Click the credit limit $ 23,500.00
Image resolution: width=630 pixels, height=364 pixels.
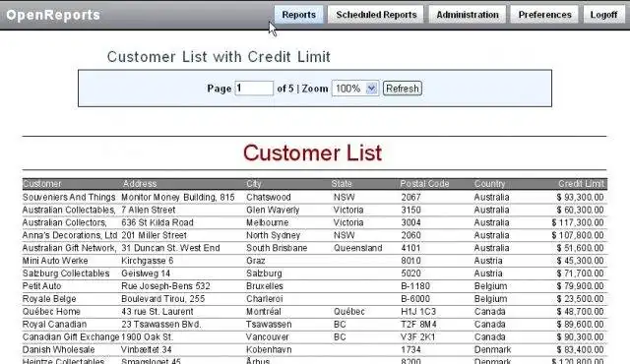pyautogui.click(x=580, y=299)
